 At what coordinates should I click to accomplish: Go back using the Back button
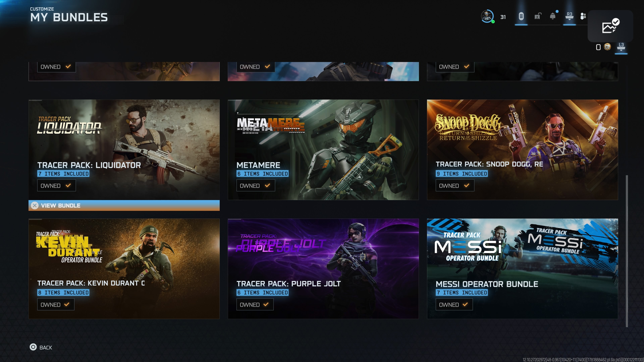click(x=41, y=347)
